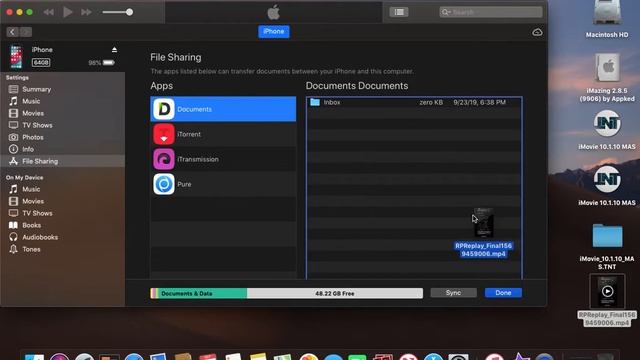Click the Inbox date 9/23/19, 6:38 PM
640x360 pixels.
[480, 102]
